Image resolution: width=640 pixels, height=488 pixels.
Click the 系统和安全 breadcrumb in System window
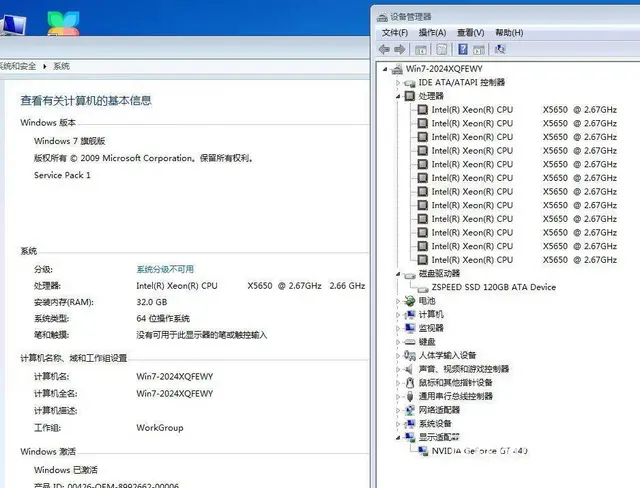tap(17, 66)
